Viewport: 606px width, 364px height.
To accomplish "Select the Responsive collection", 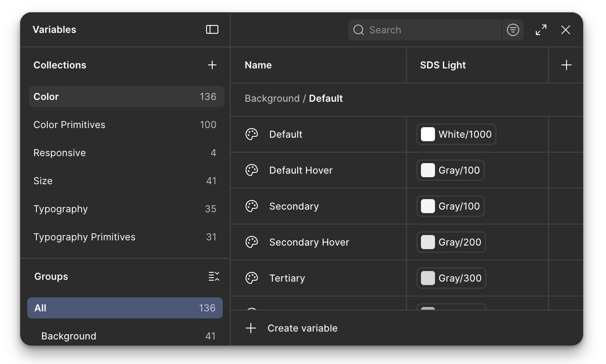I will pyautogui.click(x=60, y=153).
